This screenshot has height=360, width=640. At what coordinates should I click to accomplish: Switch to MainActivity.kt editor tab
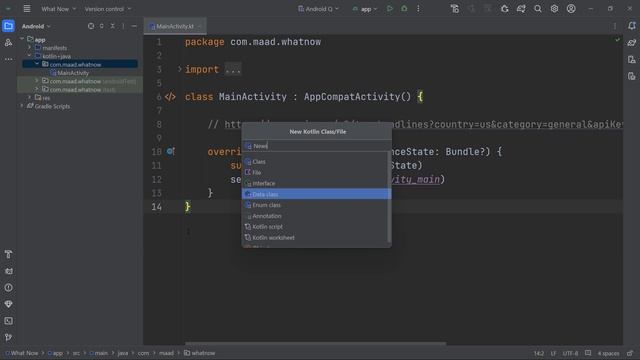(x=175, y=26)
